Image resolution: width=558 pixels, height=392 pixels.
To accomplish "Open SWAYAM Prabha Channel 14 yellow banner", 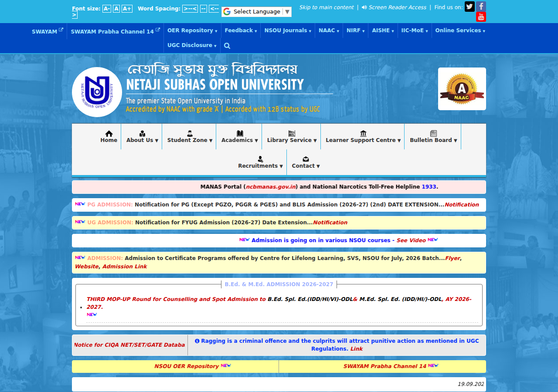I will 385,366.
